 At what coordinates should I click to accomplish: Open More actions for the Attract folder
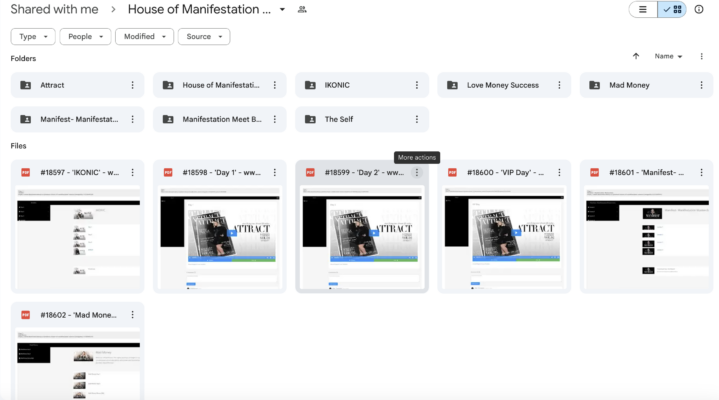(132, 85)
